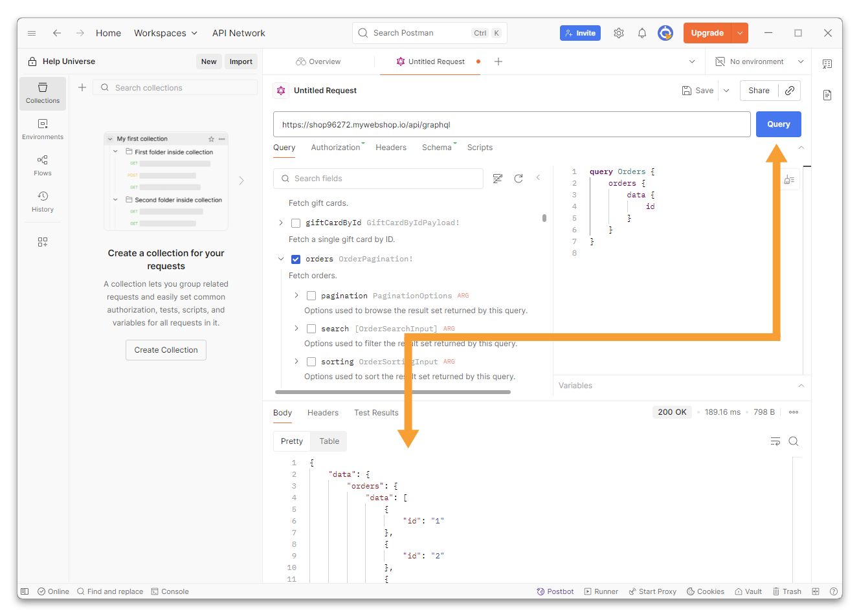Open the hamburger menu icon
The width and height of the screenshot is (859, 616).
tap(32, 33)
